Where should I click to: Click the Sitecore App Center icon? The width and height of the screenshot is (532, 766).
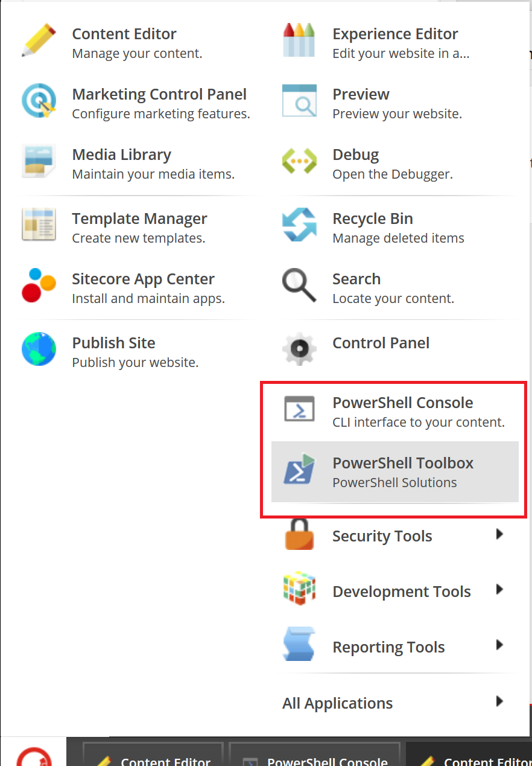coord(39,285)
